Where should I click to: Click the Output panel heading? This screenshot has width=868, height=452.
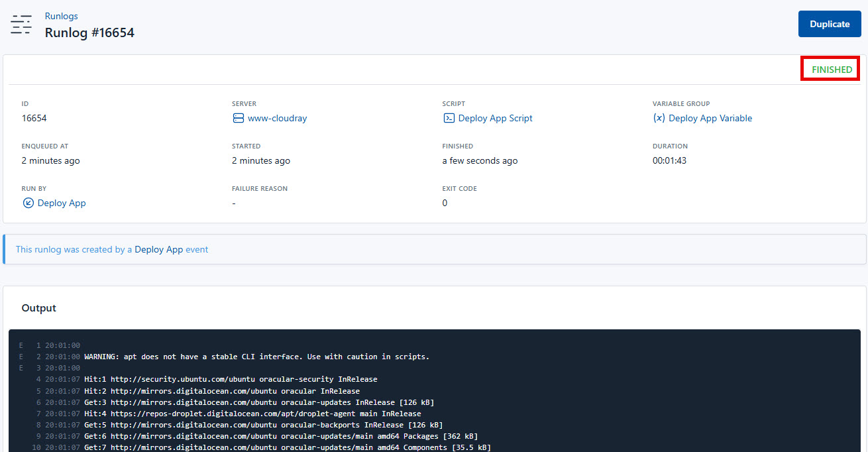click(38, 308)
